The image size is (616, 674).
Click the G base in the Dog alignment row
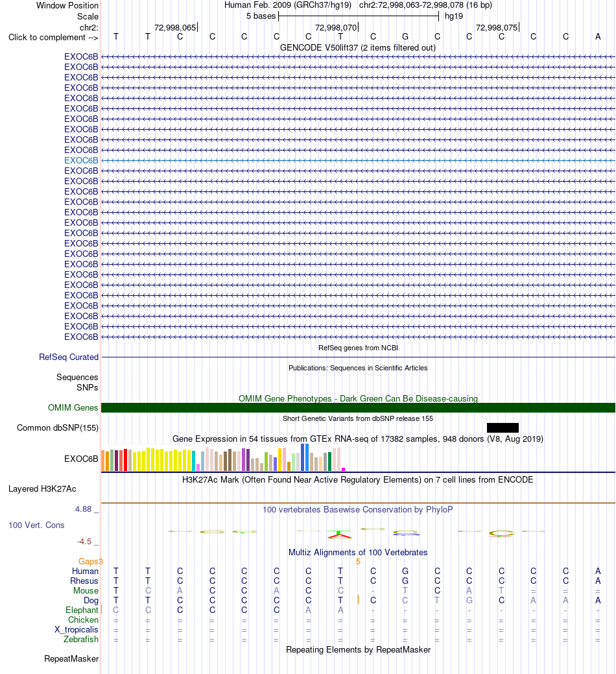click(x=469, y=601)
